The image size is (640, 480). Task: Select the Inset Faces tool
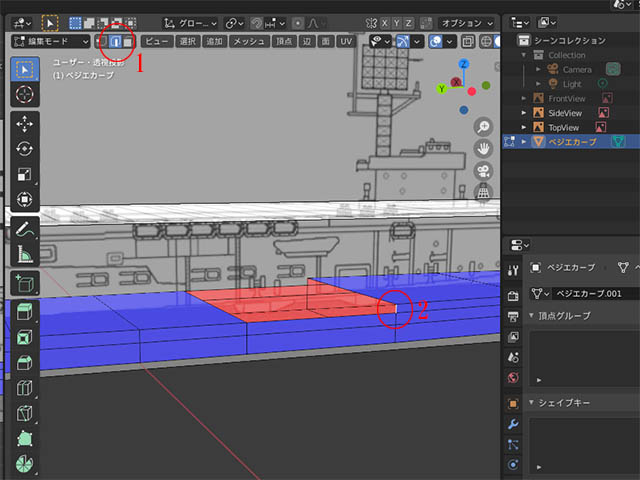click(x=24, y=338)
